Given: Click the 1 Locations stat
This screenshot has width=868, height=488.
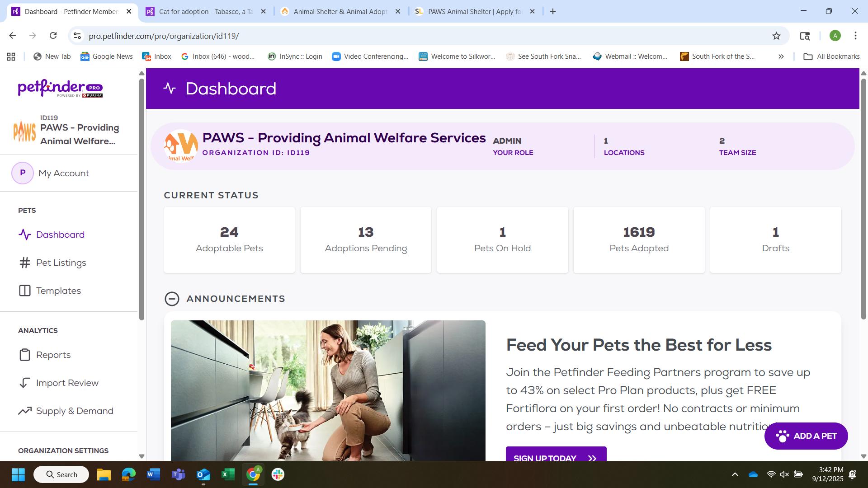Looking at the screenshot, I should tap(624, 146).
